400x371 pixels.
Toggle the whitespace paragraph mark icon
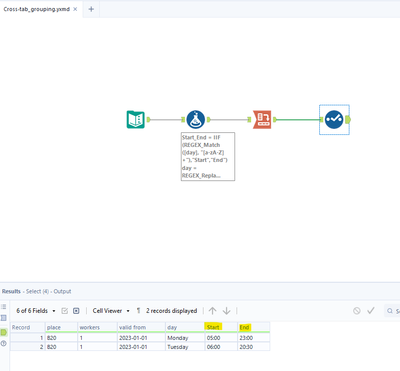click(138, 311)
